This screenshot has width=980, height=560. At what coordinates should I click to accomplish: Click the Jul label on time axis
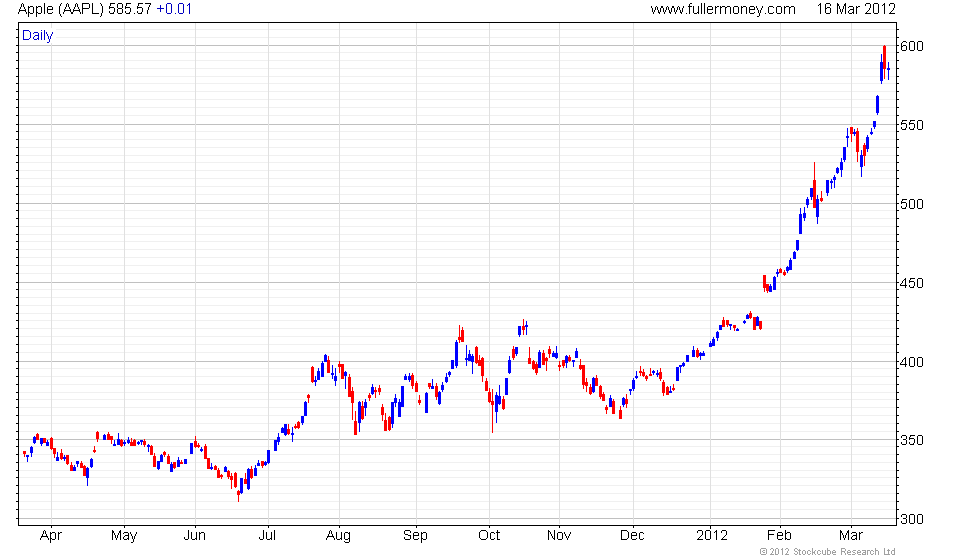pyautogui.click(x=268, y=536)
